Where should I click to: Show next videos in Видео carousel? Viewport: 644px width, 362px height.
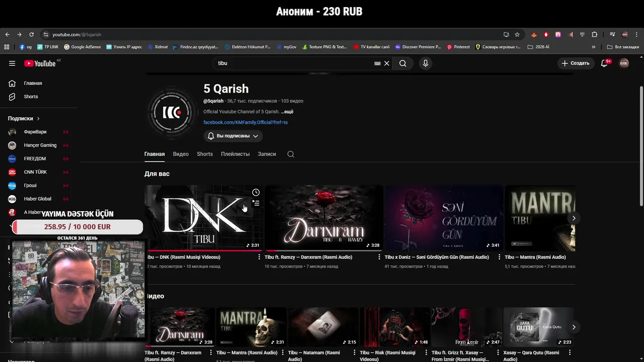(574, 327)
